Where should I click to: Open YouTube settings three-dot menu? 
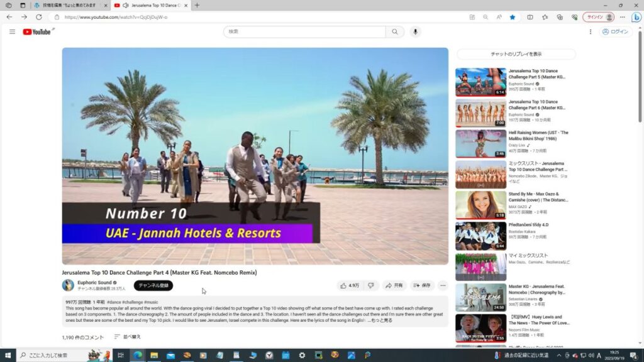pos(591,31)
